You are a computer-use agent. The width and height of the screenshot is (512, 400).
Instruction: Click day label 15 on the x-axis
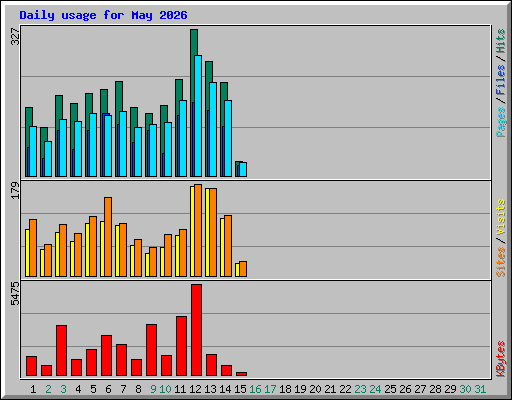240,389
